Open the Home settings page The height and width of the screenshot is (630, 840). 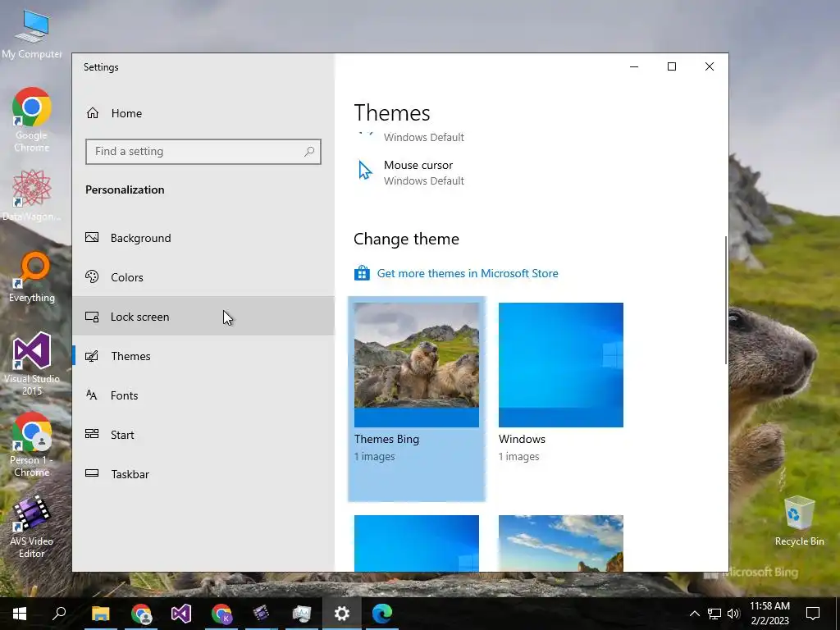[x=203, y=113]
